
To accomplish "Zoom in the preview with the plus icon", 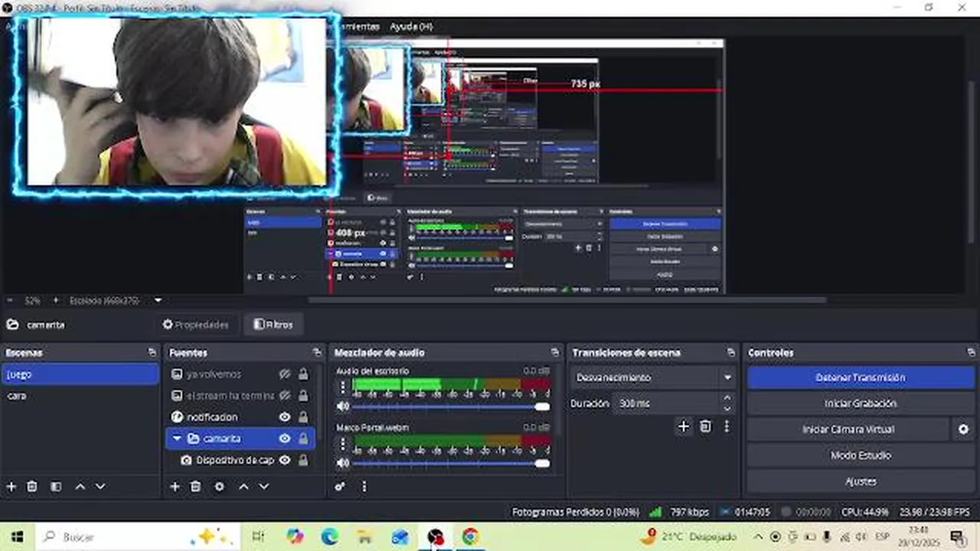I will [x=56, y=301].
